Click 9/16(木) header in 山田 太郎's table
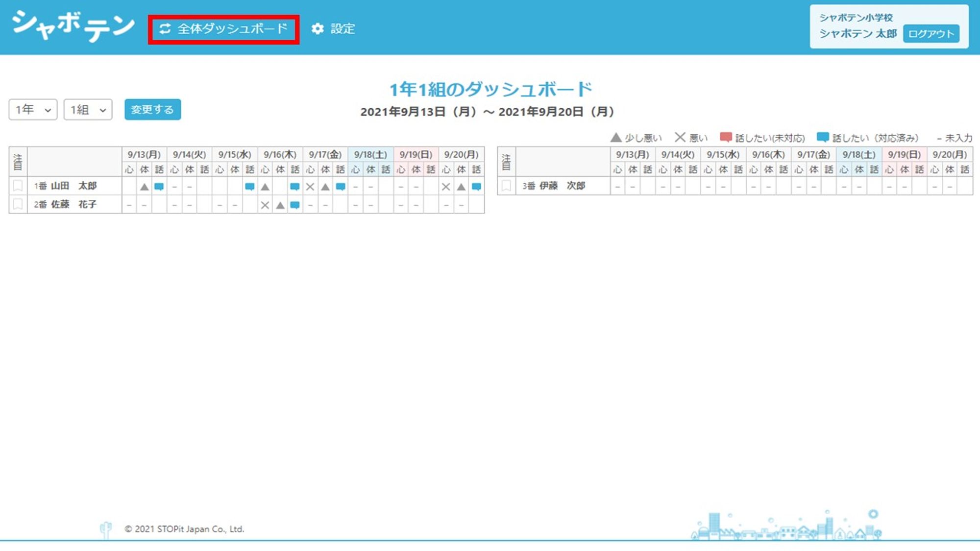The height and width of the screenshot is (551, 980). [x=280, y=155]
